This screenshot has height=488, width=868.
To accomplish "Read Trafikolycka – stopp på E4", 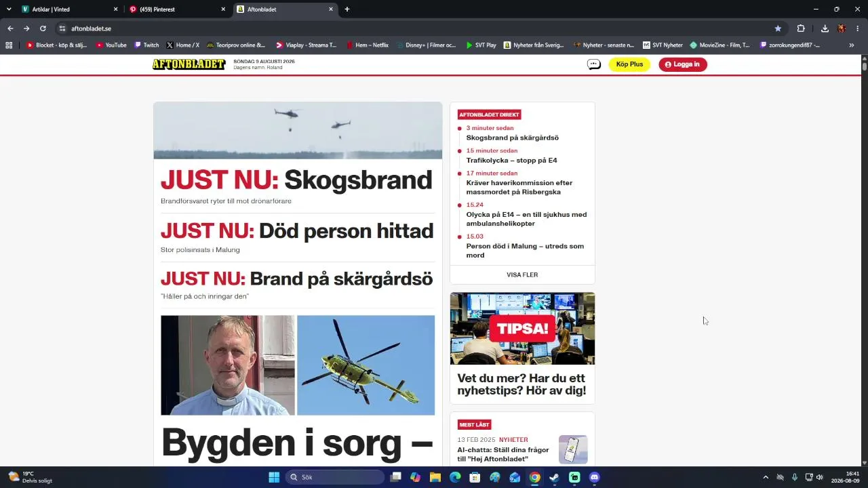I will click(511, 161).
